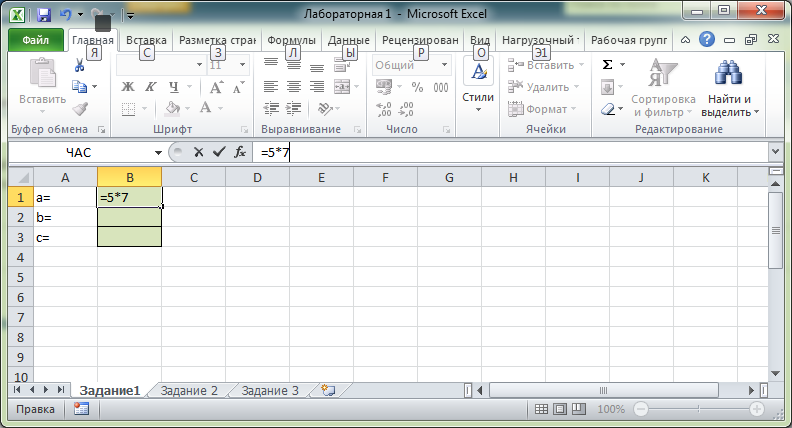Click the Font color A icon
The image size is (792, 428).
click(205, 108)
